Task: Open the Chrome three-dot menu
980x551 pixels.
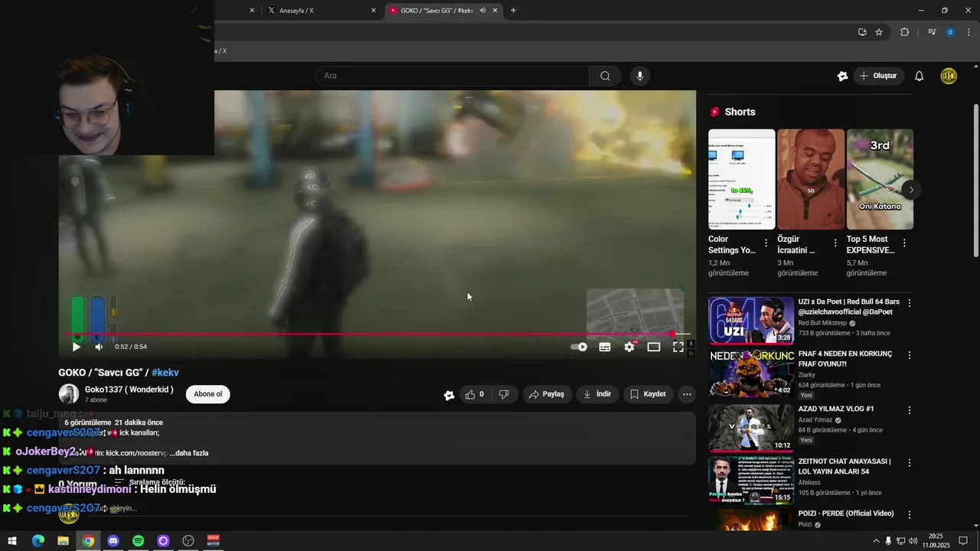Action: tap(969, 32)
